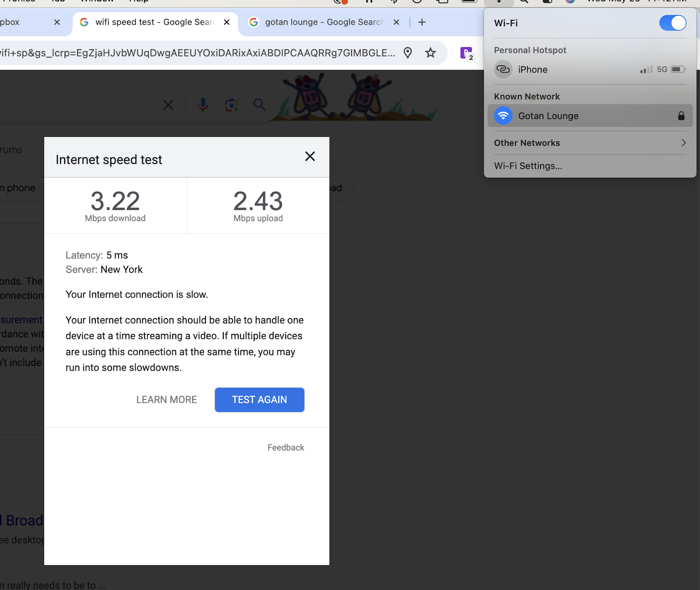Clear the search box with X icon

[x=168, y=105]
